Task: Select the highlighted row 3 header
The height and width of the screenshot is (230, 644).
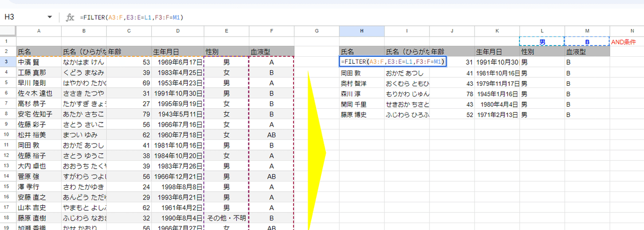Action: 8,62
